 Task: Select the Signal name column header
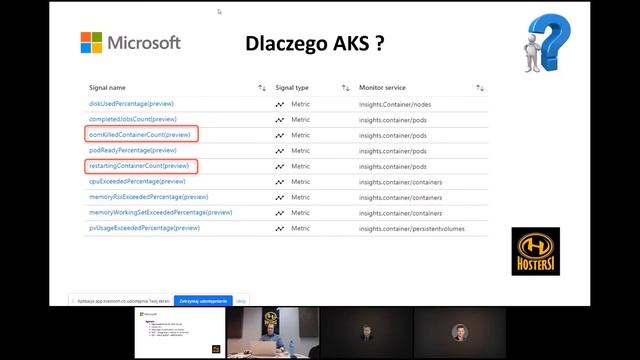(107, 88)
